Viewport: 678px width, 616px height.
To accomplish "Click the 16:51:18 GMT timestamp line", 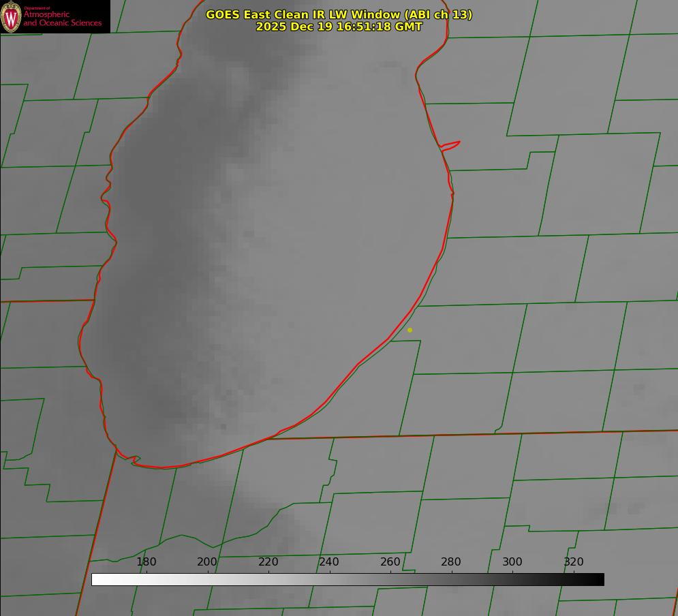I will [339, 27].
